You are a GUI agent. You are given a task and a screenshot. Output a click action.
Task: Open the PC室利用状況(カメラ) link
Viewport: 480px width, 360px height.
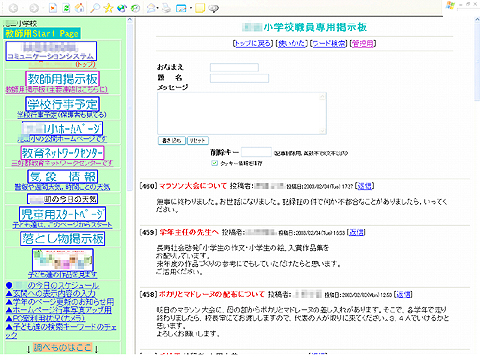pos(45,318)
